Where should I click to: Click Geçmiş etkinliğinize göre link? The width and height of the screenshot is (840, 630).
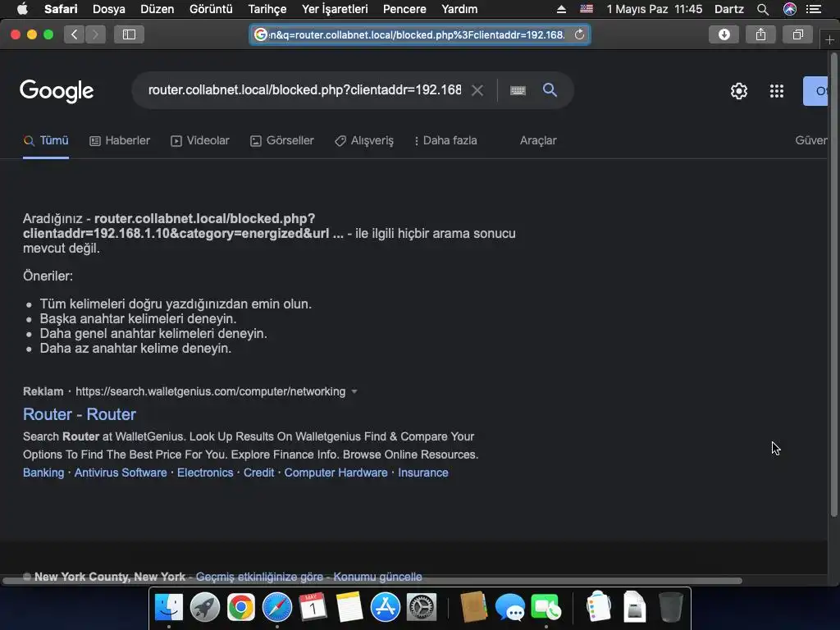click(x=259, y=577)
